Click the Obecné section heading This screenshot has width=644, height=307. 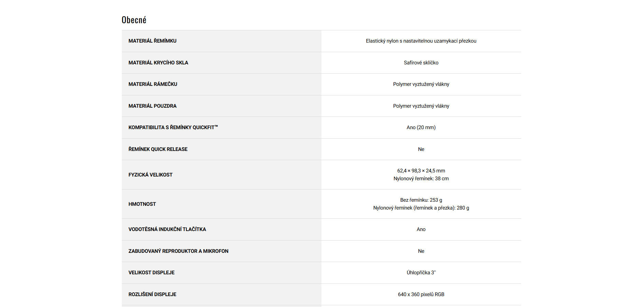pyautogui.click(x=134, y=20)
